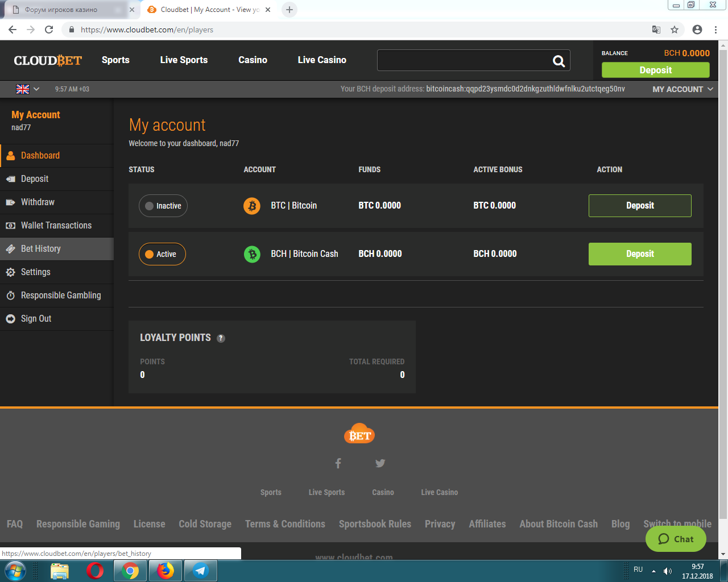Open File Explorer from taskbar

pos(60,571)
